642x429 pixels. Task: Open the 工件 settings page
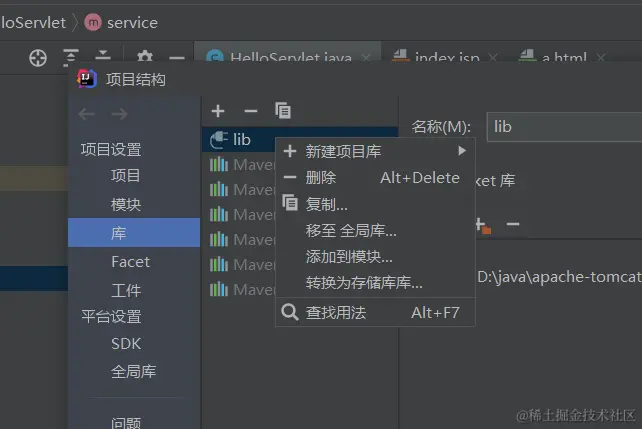[134, 290]
